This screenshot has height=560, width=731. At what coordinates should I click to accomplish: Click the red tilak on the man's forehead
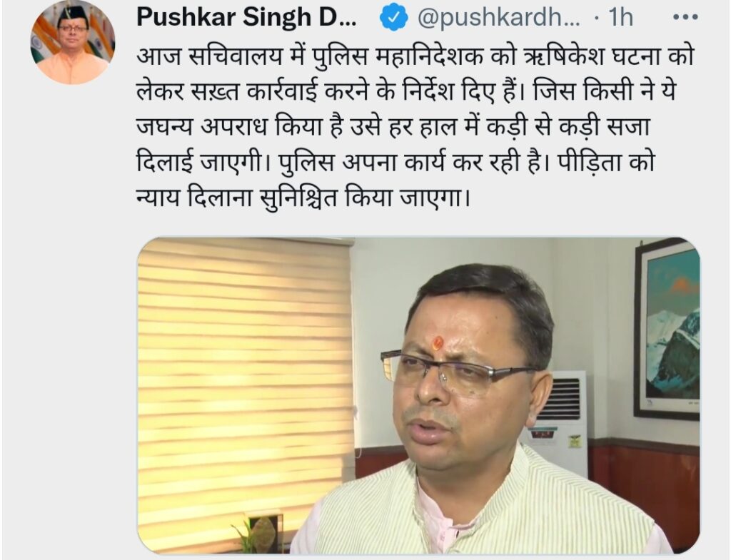point(438,343)
